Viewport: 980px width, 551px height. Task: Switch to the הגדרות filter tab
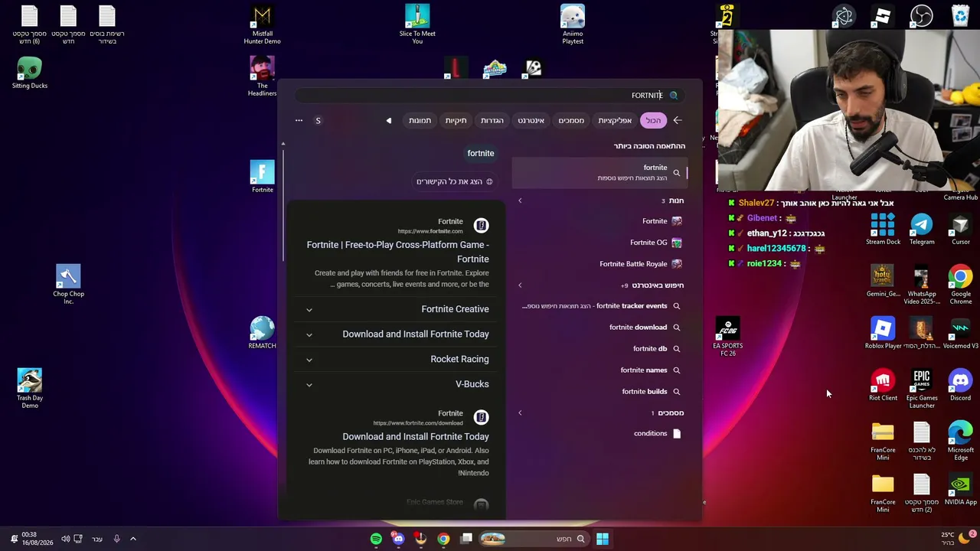[492, 120]
